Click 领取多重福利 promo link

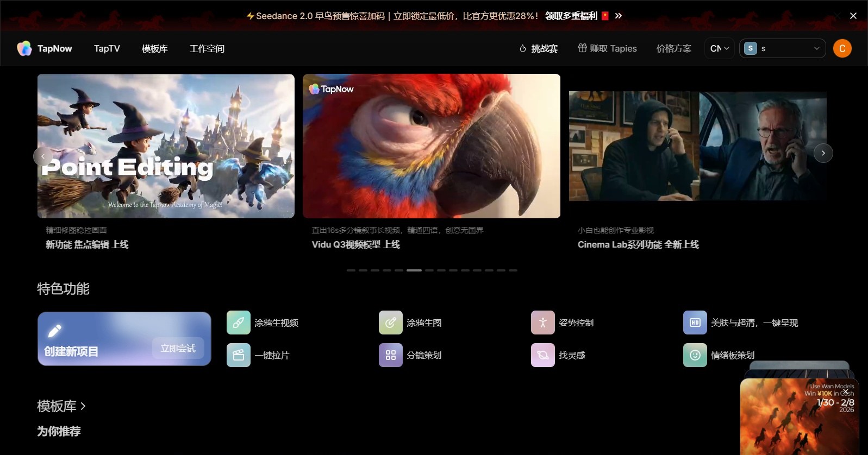click(571, 16)
